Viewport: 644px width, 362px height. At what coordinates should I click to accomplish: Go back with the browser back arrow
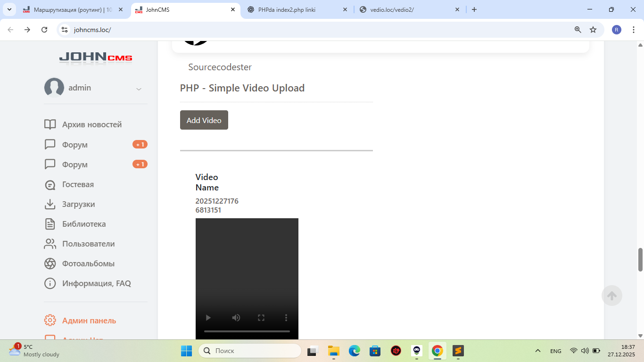point(10,30)
